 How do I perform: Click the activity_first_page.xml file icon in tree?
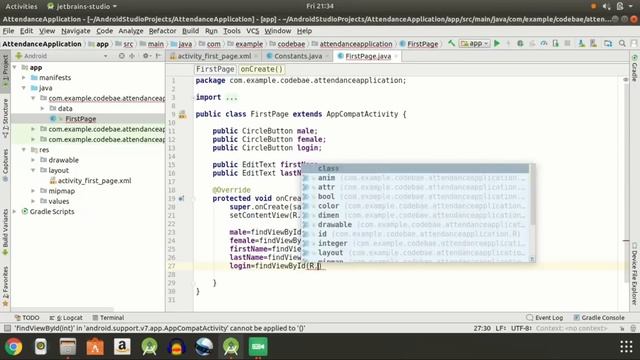(x=53, y=180)
